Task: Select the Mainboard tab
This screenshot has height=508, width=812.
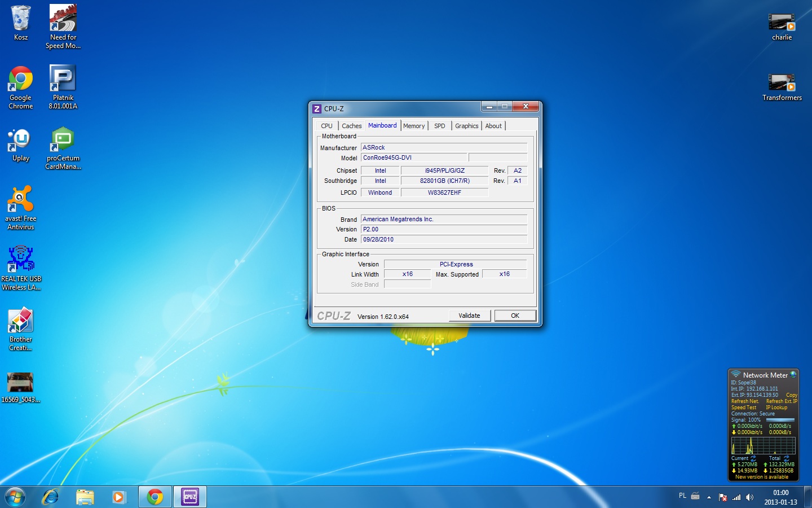Action: click(x=382, y=125)
